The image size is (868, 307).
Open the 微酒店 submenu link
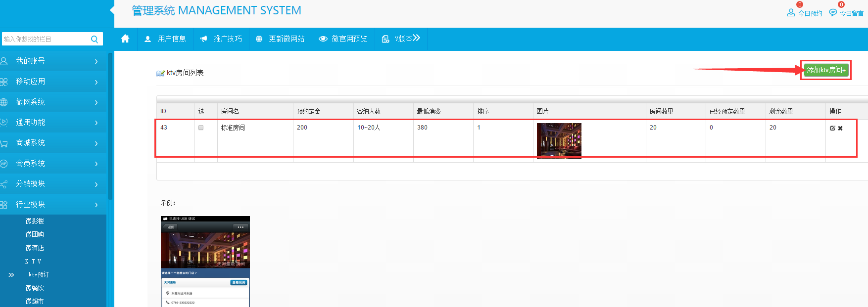[35, 248]
